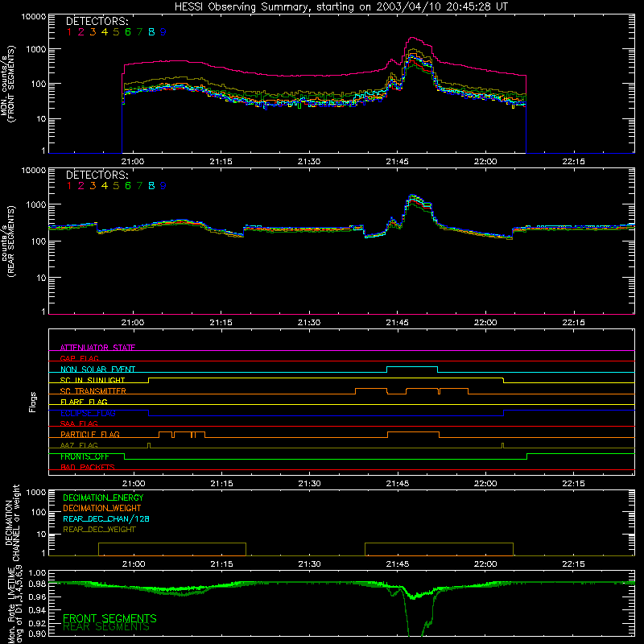Screen dimensions: 644x644
Task: Click the SAA_FLAG label
Action: click(x=79, y=423)
